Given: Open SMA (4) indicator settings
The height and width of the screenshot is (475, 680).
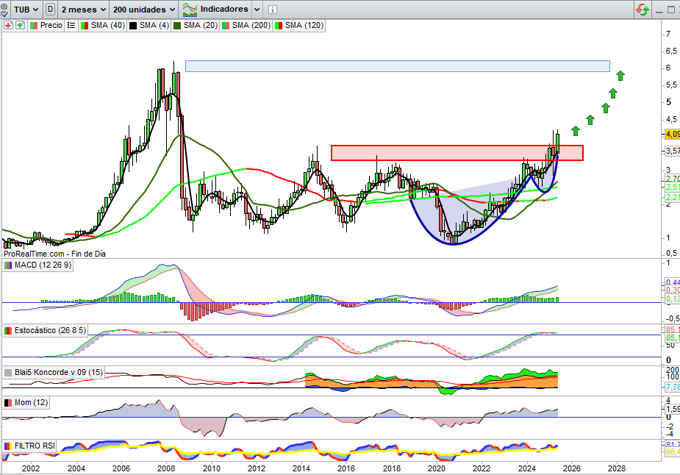Looking at the screenshot, I should [x=154, y=26].
